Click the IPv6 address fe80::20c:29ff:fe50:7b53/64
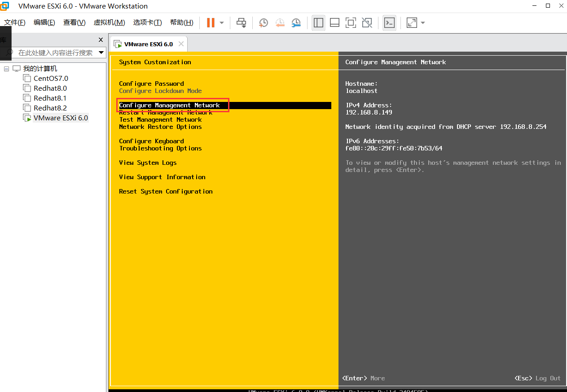This screenshot has height=392, width=567. (x=394, y=148)
